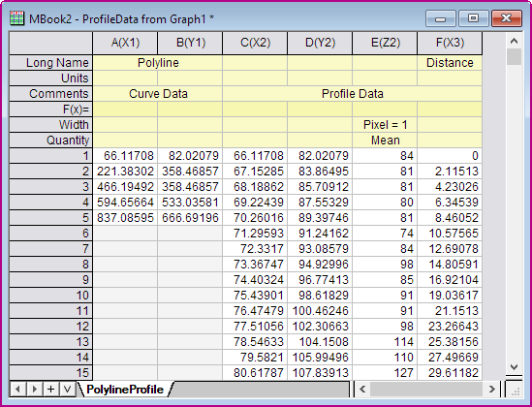532x407 pixels.
Task: Click the vertical scrollbar thumb
Action: pos(514,56)
